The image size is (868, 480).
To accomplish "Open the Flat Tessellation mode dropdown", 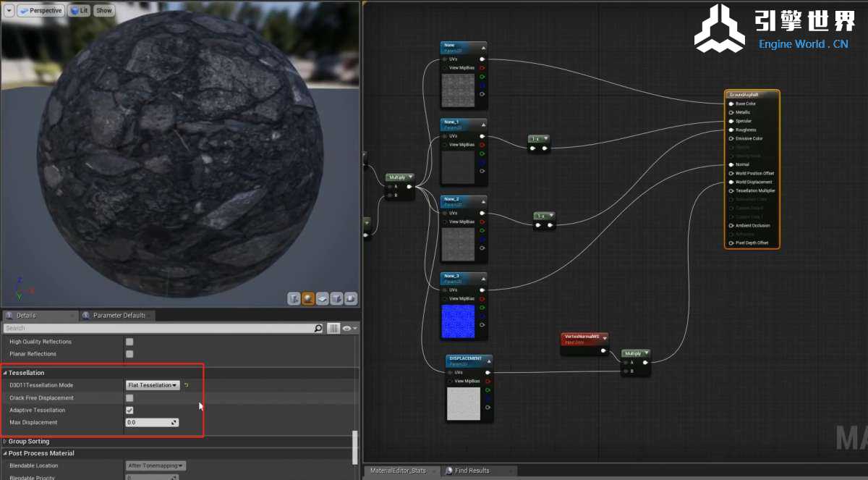I will (x=153, y=385).
